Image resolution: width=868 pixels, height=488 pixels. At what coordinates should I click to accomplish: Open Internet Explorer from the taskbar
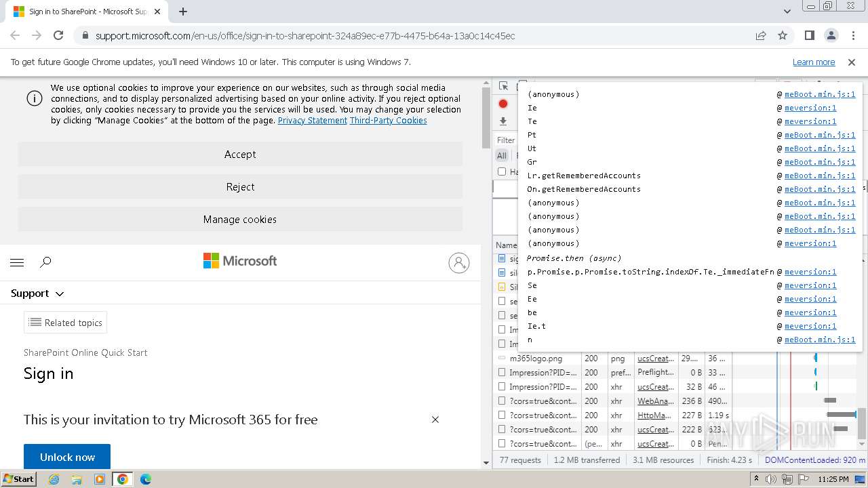(x=54, y=479)
